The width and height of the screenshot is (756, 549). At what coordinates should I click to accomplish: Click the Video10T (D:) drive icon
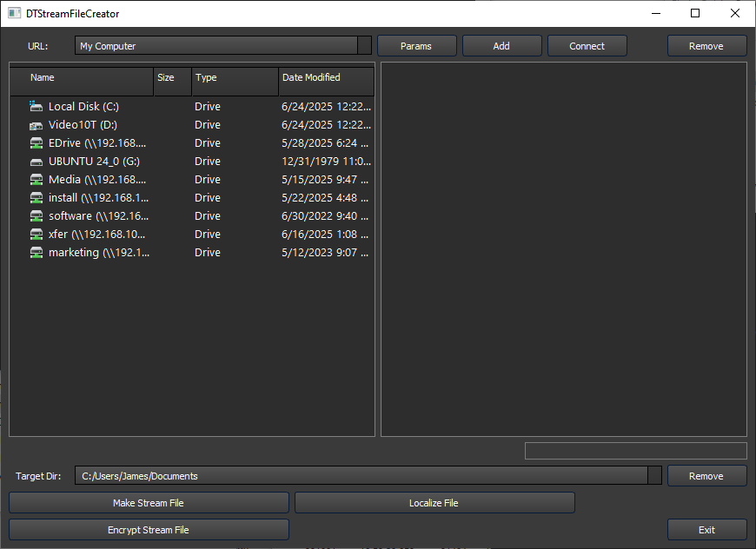36,125
